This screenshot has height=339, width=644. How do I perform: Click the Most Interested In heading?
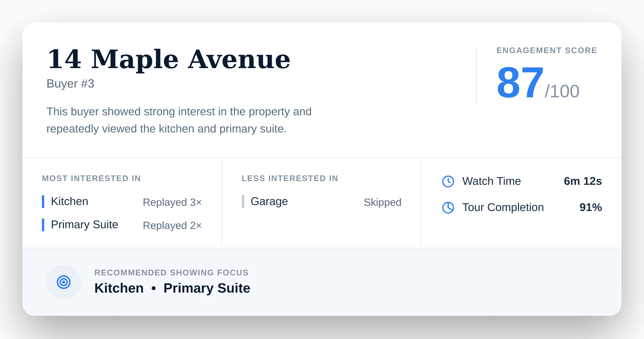pyautogui.click(x=91, y=178)
